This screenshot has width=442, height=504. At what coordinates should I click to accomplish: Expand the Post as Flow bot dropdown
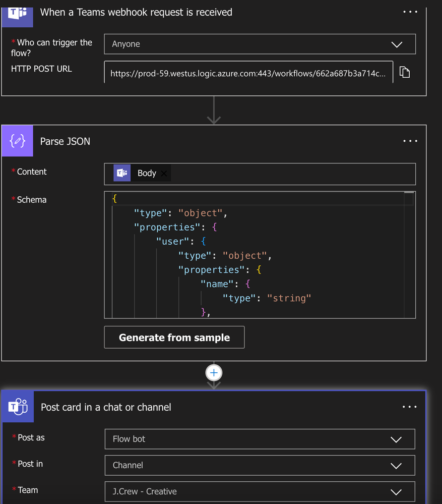click(x=260, y=439)
